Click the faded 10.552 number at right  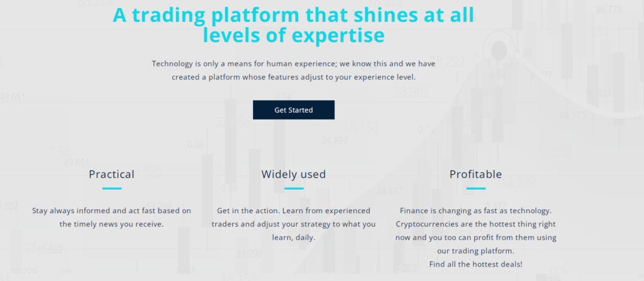pos(553,152)
